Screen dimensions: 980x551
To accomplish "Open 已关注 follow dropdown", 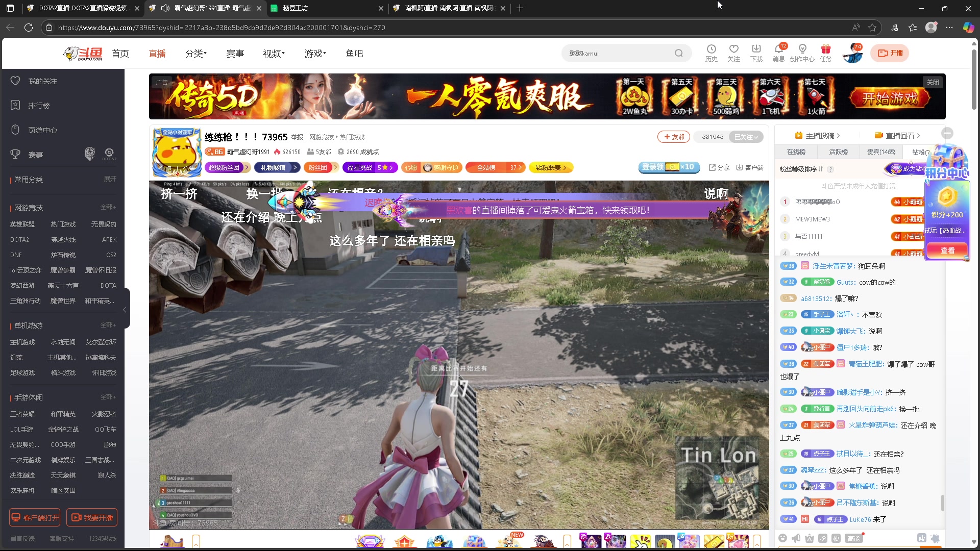I will [x=746, y=137].
